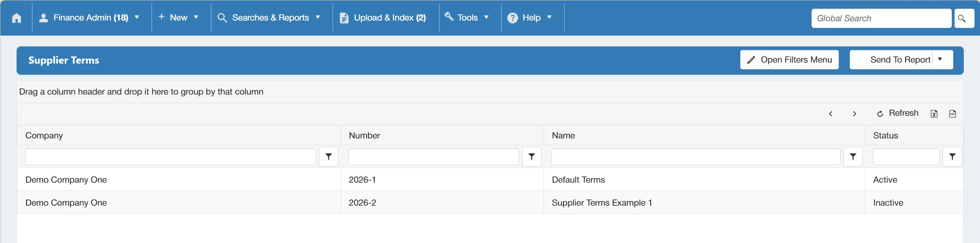Click the plus icon beside New
This screenshot has width=980, height=243.
pos(161,17)
